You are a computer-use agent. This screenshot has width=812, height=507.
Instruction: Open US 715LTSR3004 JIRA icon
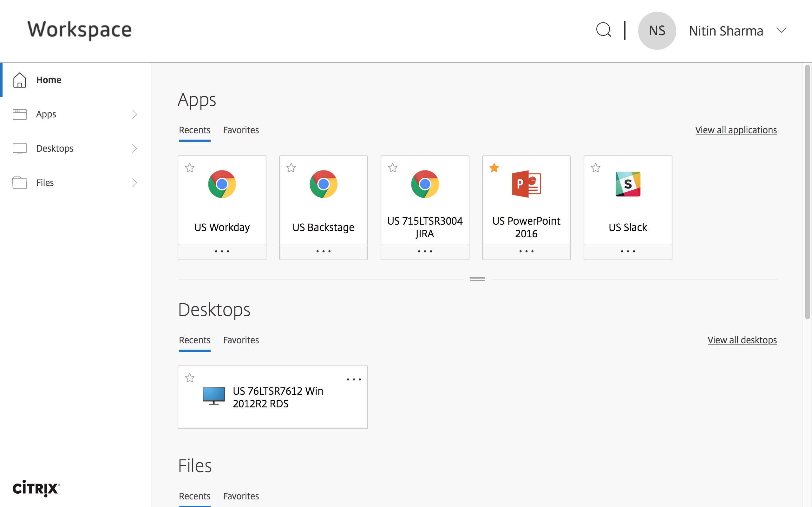pyautogui.click(x=425, y=184)
